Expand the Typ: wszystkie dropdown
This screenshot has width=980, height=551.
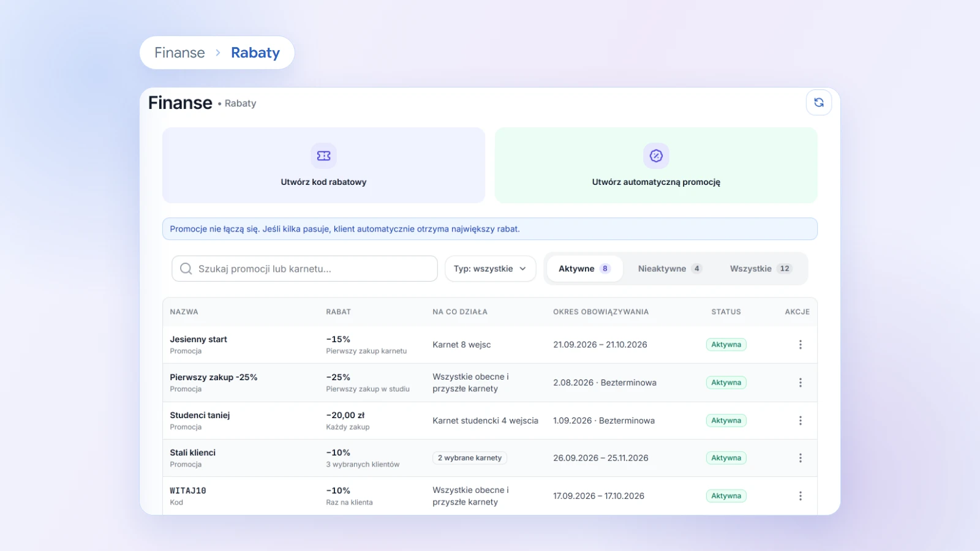[x=490, y=269]
